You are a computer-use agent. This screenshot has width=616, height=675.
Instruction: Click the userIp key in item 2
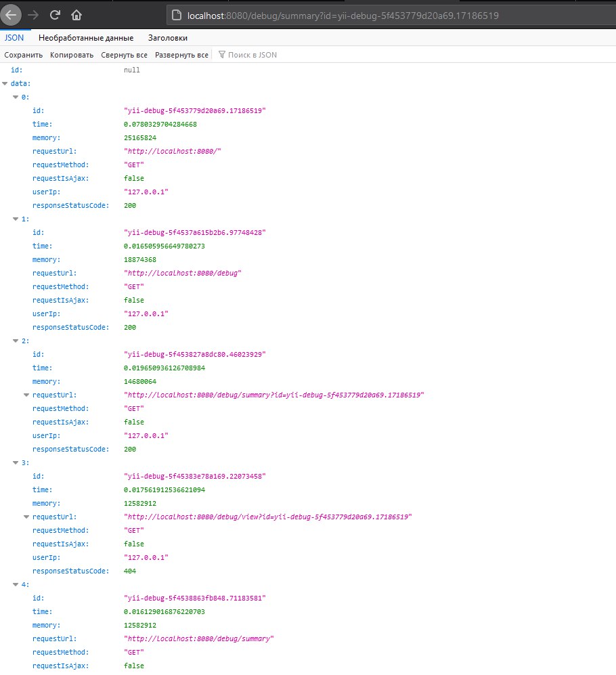click(x=46, y=435)
